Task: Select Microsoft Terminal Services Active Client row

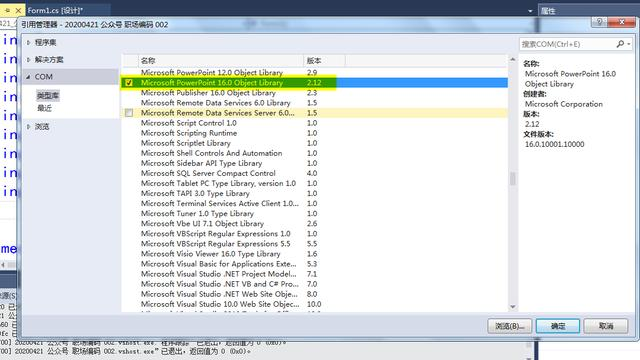Action: [314, 203]
